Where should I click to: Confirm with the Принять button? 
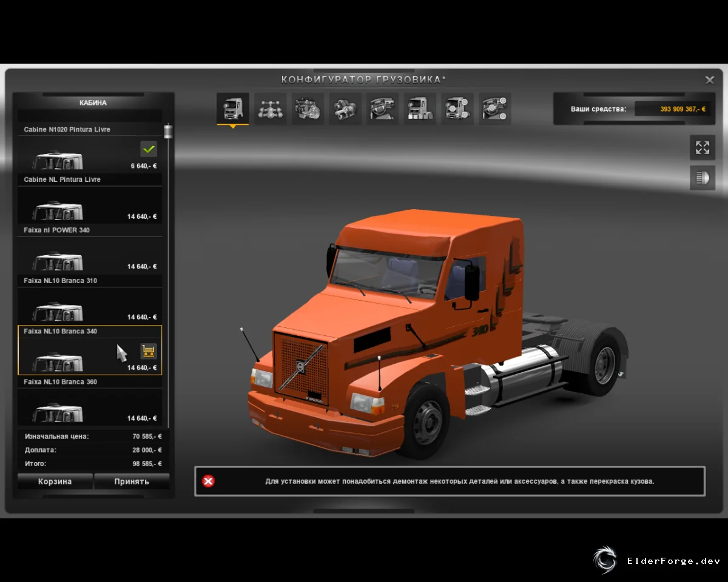pyautogui.click(x=132, y=481)
